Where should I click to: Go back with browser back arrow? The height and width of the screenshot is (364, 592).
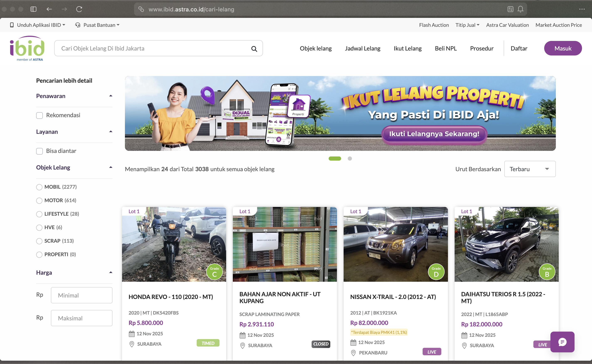click(49, 9)
